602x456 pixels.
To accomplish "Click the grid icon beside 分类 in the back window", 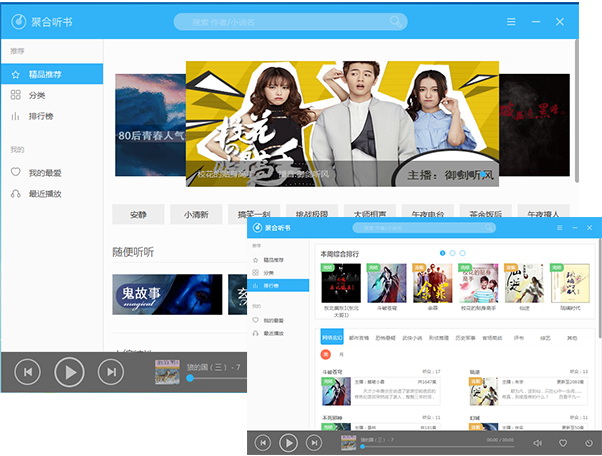I will (15, 95).
